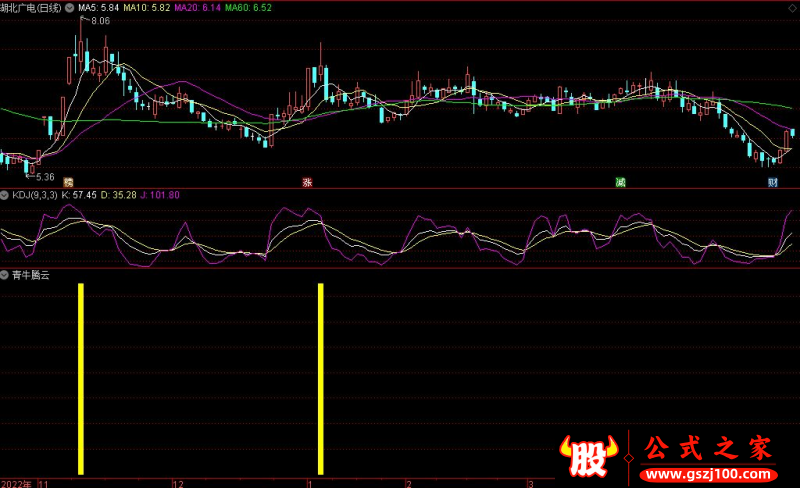Click the second yellow signal bar near January
Image resolution: width=800 pixels, height=488 pixels.
320,379
